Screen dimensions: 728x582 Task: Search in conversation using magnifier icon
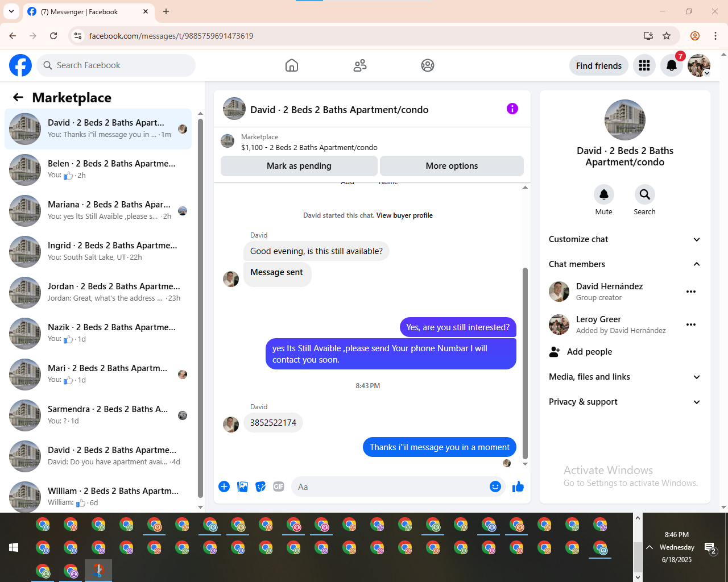click(645, 194)
